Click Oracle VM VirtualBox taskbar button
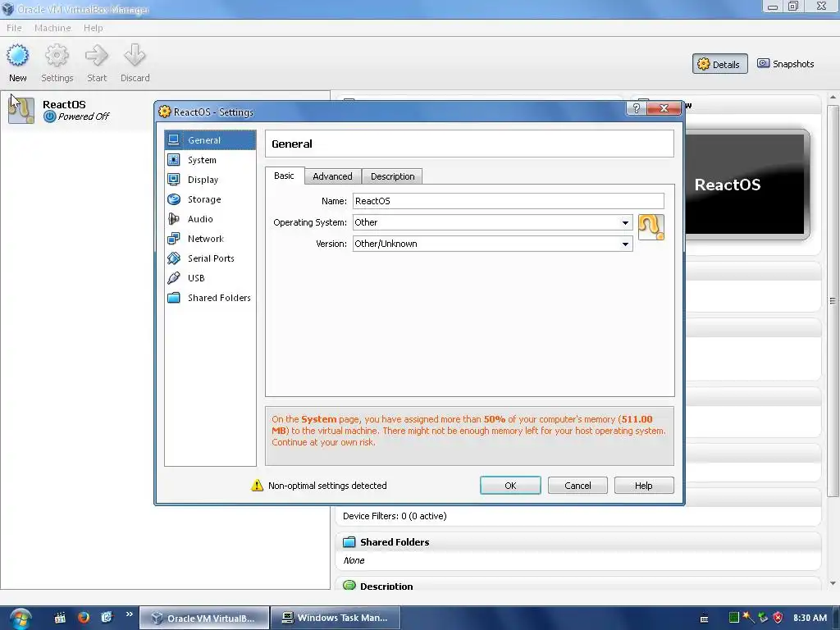Viewport: 840px width, 630px height. coord(204,618)
